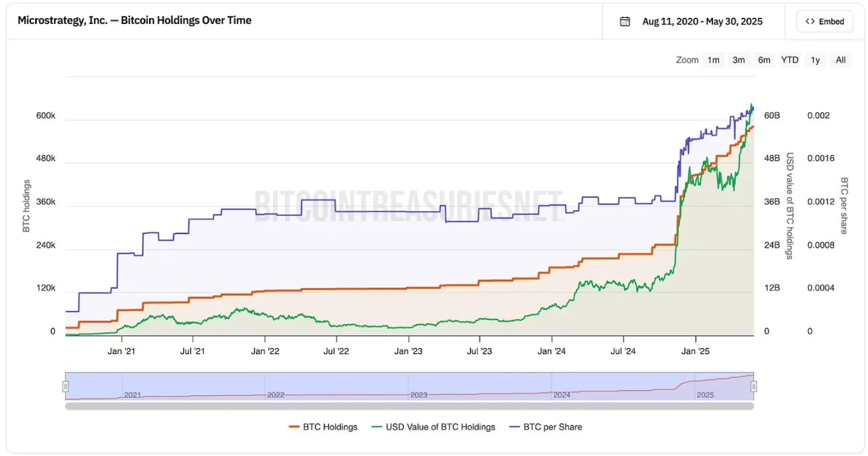Click the right navigator range handle
This screenshot has width=868, height=456.
pos(753,386)
